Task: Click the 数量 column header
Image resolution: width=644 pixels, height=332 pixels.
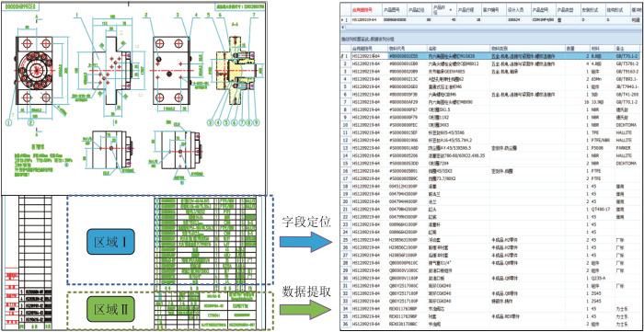Action: click(x=577, y=48)
